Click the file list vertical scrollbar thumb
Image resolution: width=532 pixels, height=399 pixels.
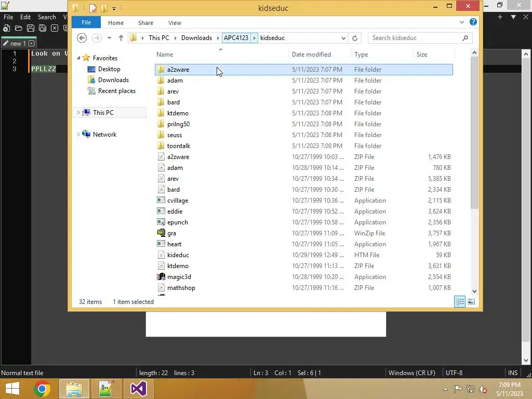pyautogui.click(x=474, y=132)
